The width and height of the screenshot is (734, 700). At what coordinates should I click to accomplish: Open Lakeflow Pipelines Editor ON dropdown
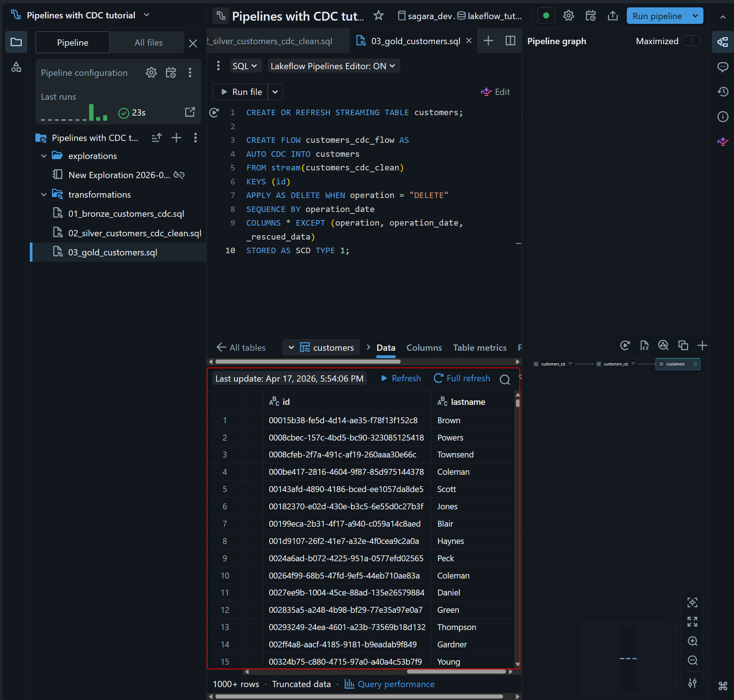click(x=333, y=66)
